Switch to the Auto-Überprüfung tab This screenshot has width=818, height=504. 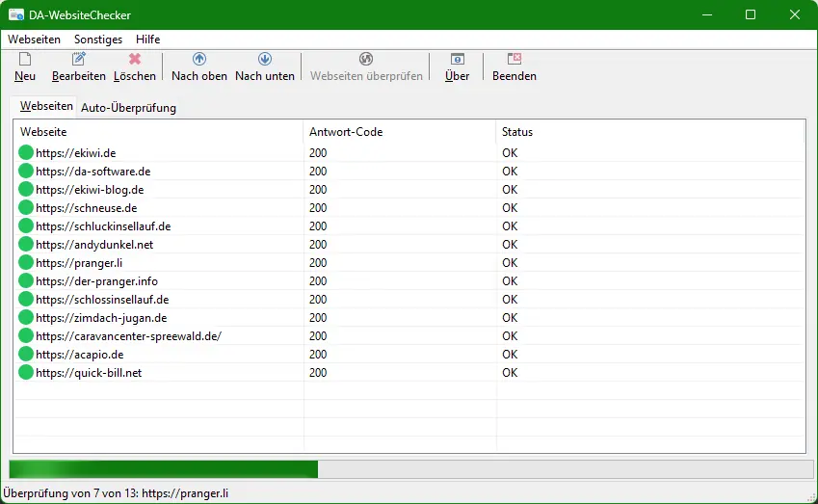coord(128,108)
